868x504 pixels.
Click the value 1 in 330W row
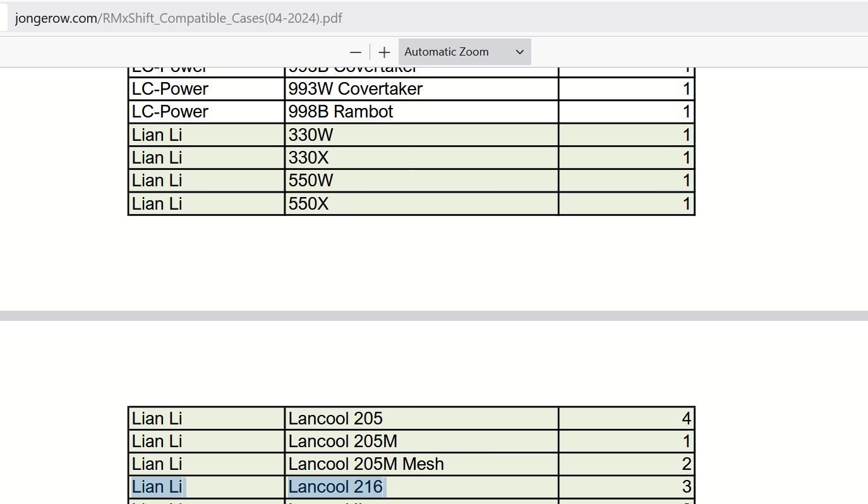click(x=687, y=135)
